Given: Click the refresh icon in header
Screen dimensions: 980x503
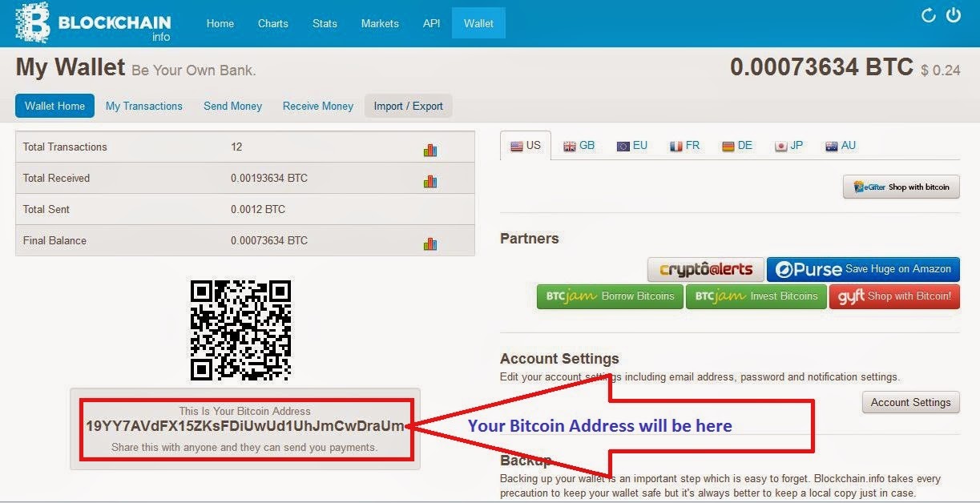Looking at the screenshot, I should pos(929,15).
